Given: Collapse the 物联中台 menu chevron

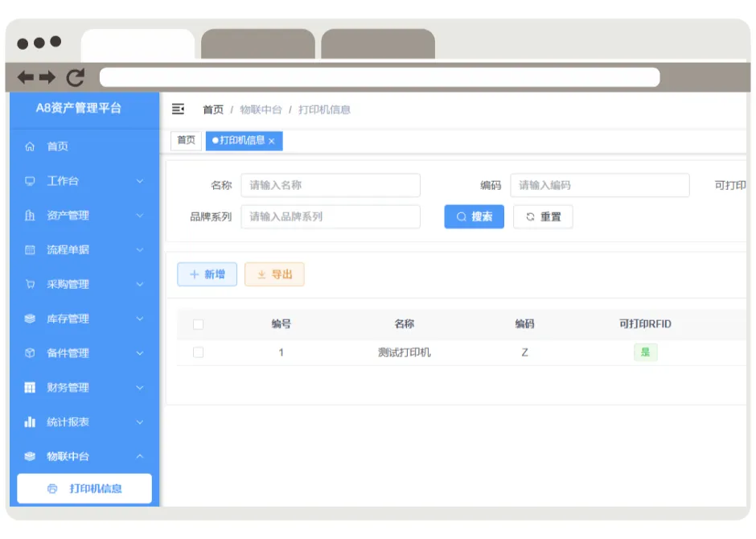Looking at the screenshot, I should pos(140,456).
